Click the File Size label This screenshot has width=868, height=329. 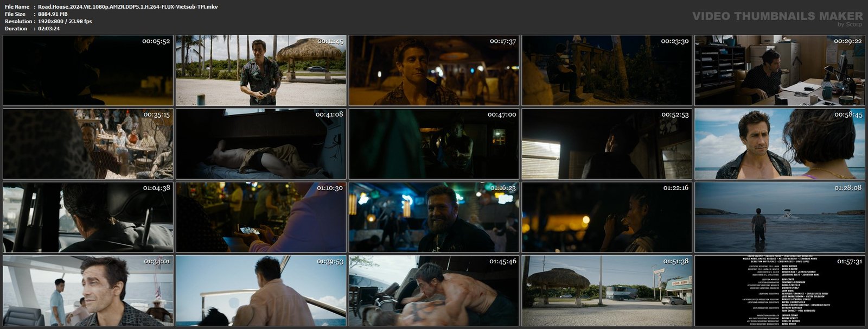15,14
